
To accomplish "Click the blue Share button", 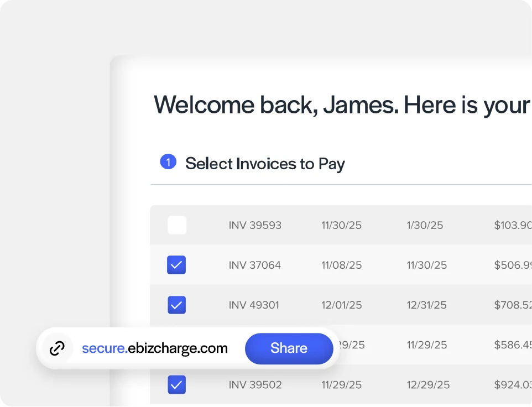I will [289, 348].
